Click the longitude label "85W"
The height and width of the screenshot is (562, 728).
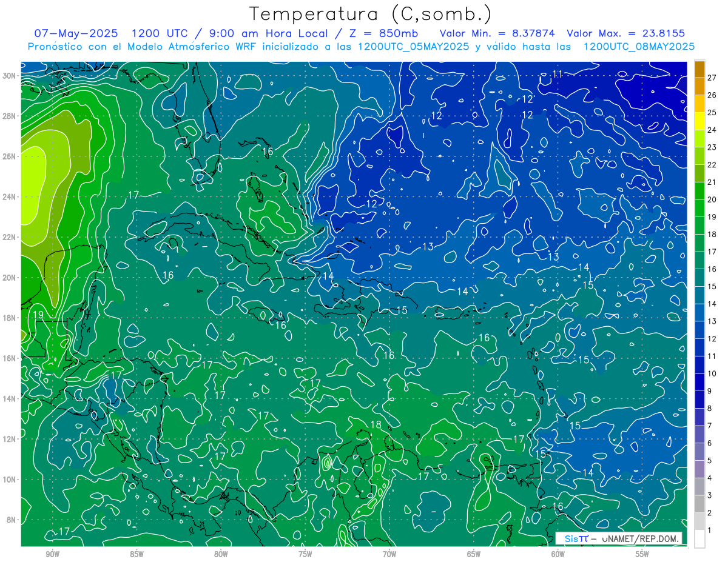click(136, 554)
